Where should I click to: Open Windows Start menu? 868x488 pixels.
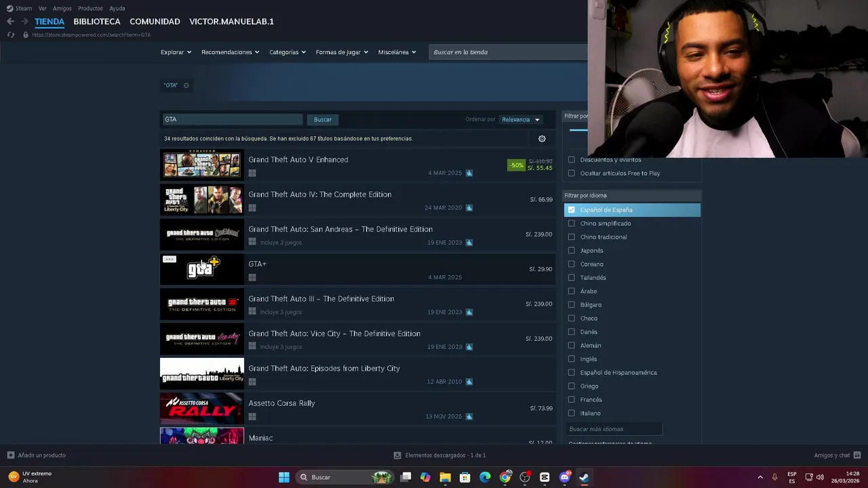(284, 477)
